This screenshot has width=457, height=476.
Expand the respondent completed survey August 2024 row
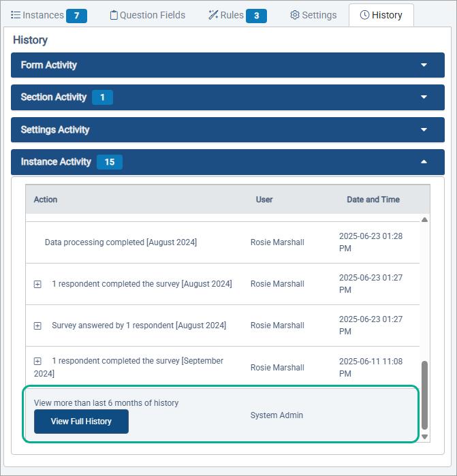tap(37, 284)
